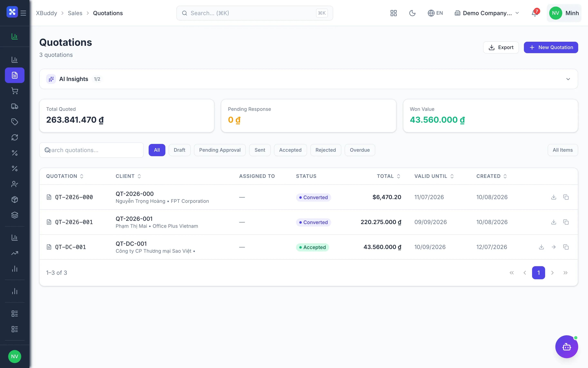Download quotation QT-DC-001
588x368 pixels.
coord(541,247)
